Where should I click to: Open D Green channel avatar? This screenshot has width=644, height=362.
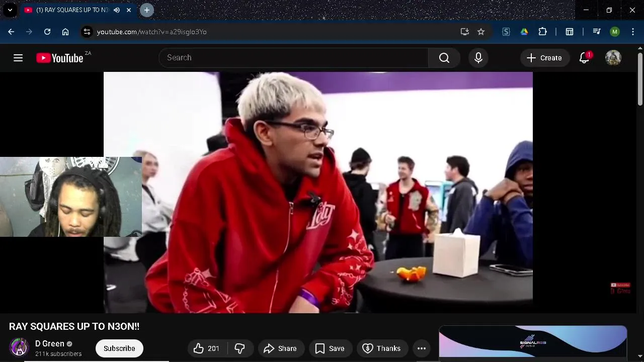click(19, 348)
